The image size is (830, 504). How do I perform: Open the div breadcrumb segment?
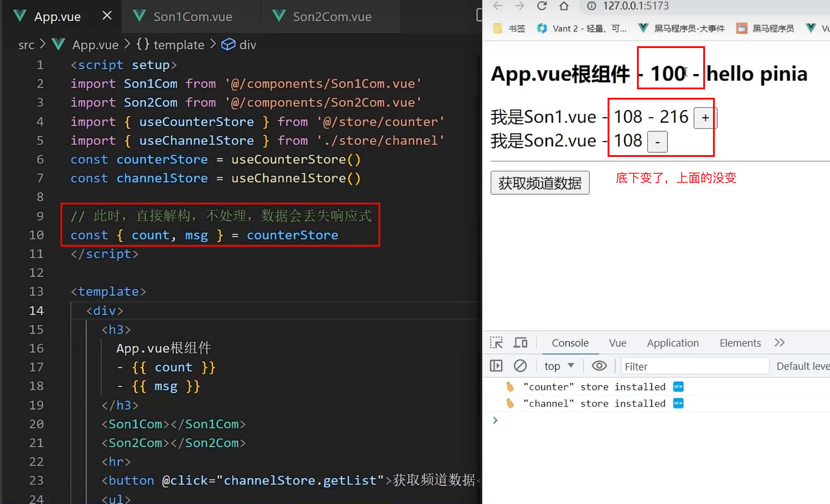248,45
